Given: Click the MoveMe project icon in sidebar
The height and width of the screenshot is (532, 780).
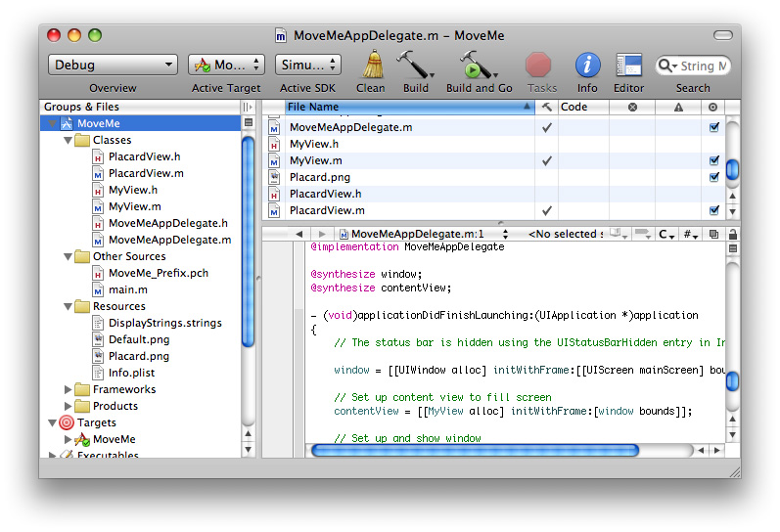Looking at the screenshot, I should click(x=67, y=123).
